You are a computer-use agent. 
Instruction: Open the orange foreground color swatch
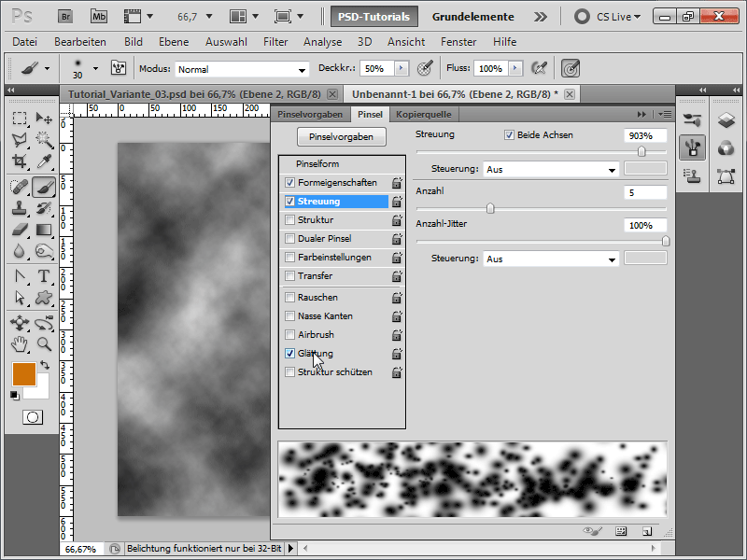point(24,374)
